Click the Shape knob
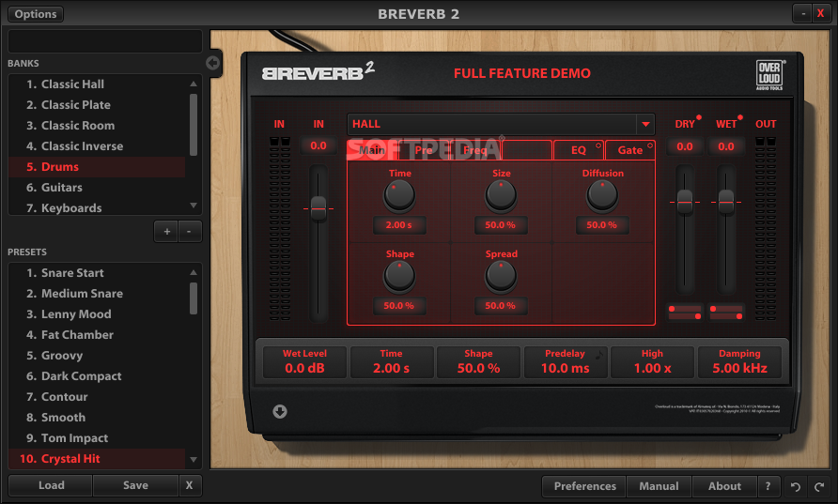 click(399, 276)
